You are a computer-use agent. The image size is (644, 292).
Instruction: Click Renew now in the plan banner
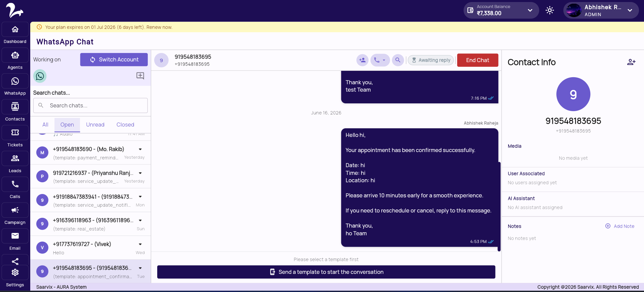click(x=159, y=27)
